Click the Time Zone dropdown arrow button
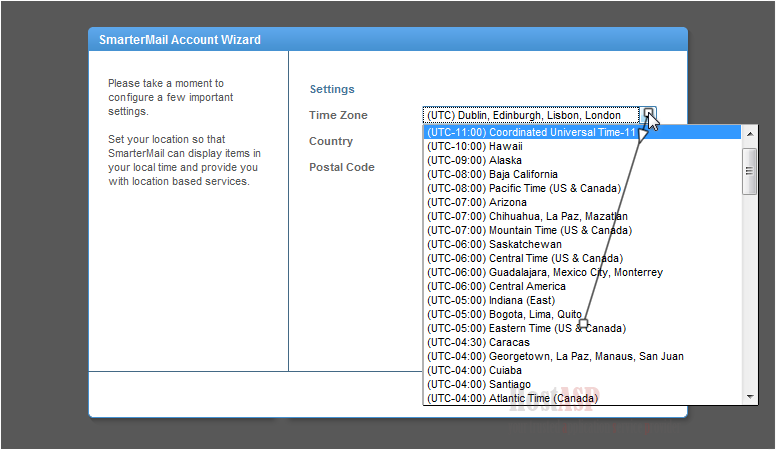This screenshot has width=776, height=450. 649,115
